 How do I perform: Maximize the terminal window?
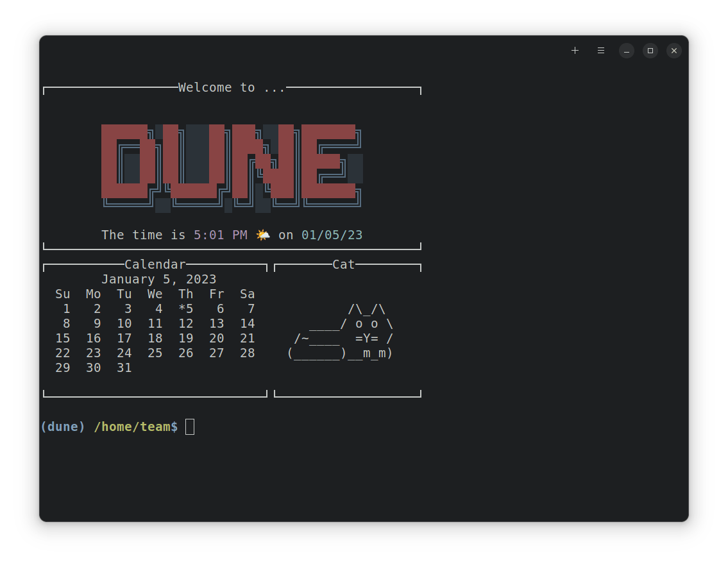pyautogui.click(x=650, y=51)
